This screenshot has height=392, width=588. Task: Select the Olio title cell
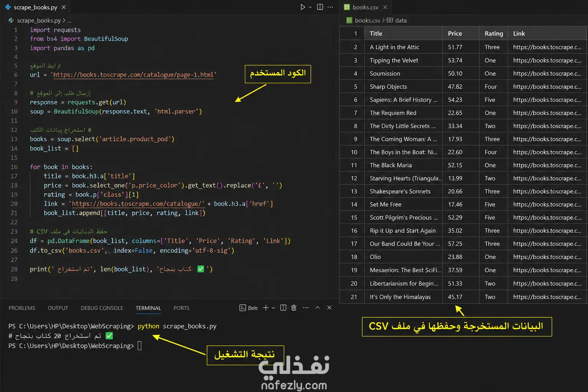[403, 257]
